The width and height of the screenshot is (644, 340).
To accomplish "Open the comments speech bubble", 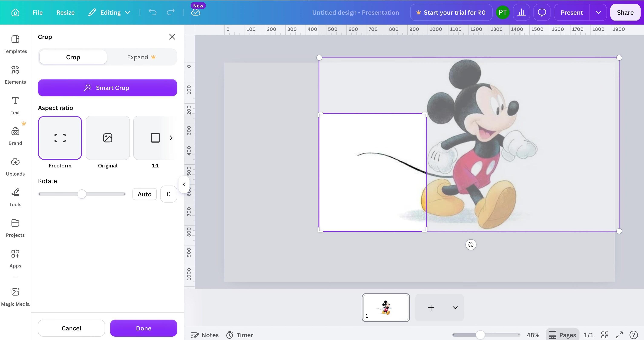I will 542,12.
